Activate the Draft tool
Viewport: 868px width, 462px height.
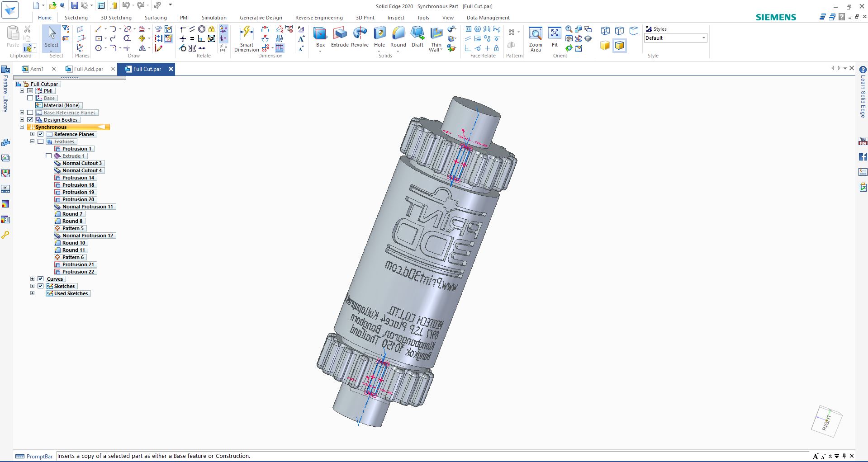tap(417, 37)
